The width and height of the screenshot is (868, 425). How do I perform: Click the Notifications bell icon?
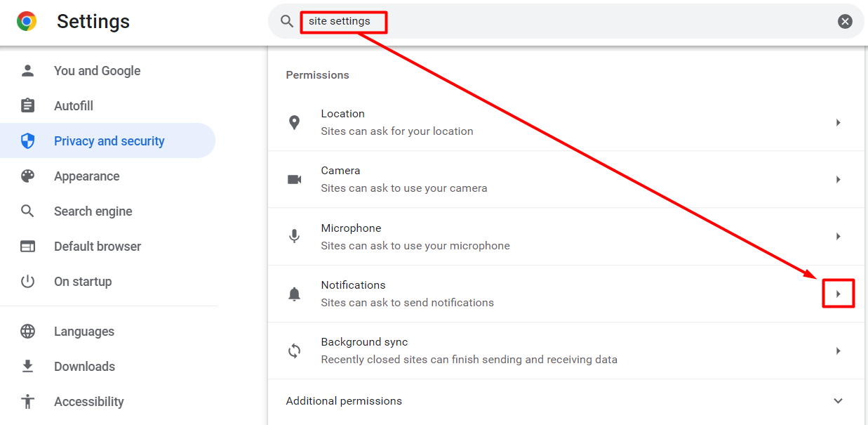click(x=295, y=294)
